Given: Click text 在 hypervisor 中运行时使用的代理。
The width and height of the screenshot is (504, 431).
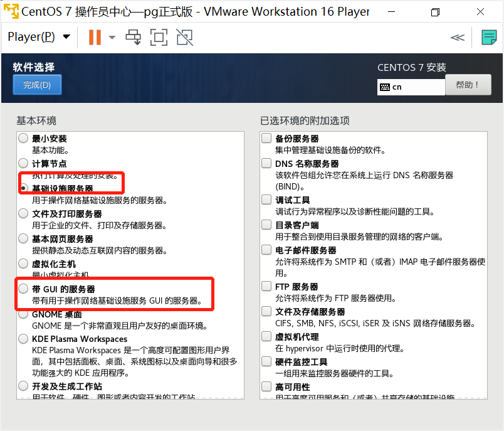Looking at the screenshot, I should tap(340, 348).
